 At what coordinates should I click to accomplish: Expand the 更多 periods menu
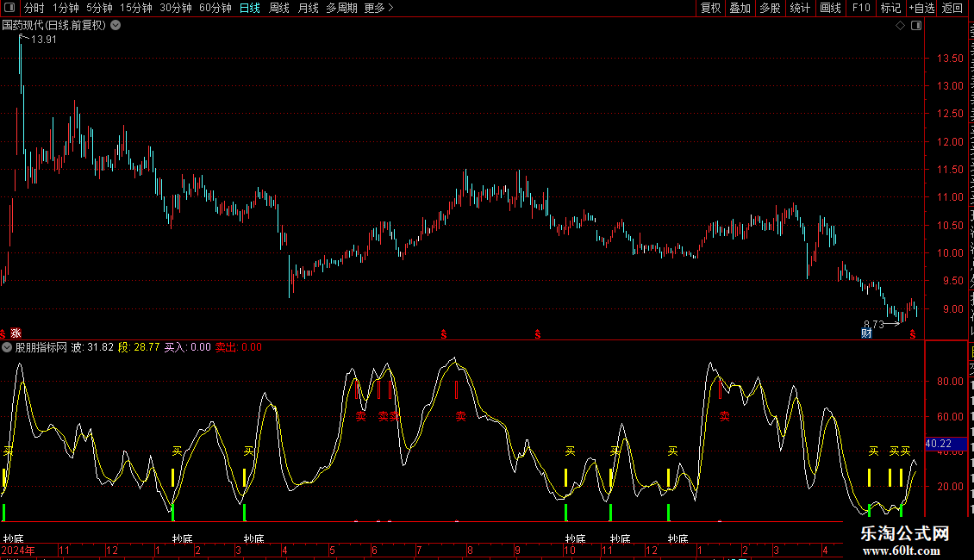(379, 8)
